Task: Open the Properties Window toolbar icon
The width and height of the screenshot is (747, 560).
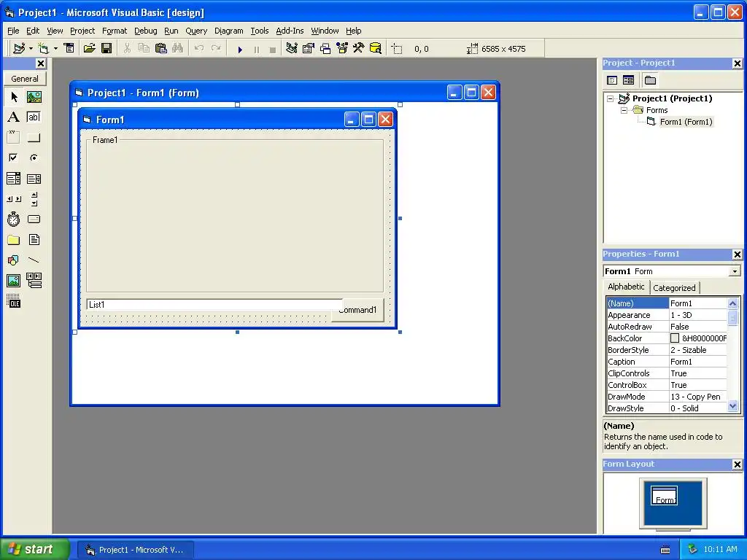Action: tap(309, 48)
